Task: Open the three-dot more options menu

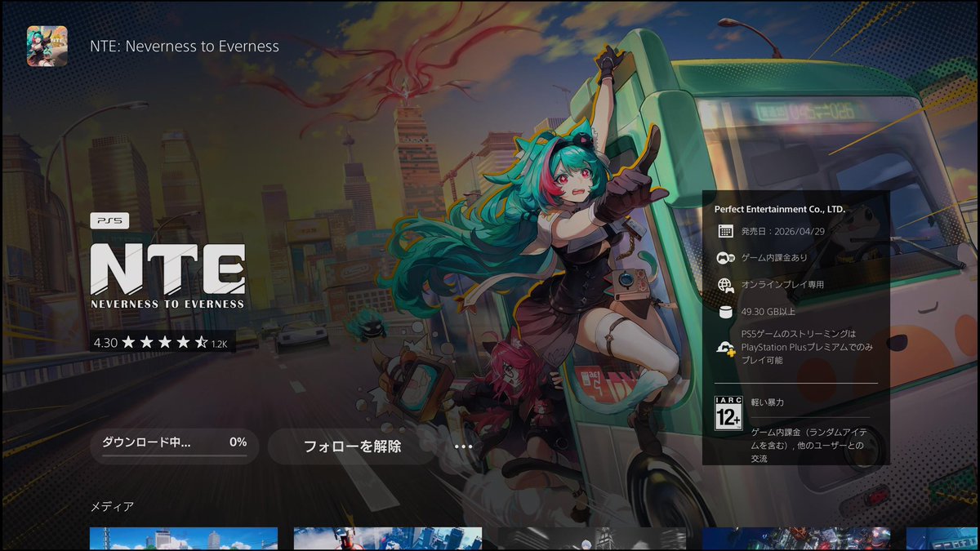Action: [x=463, y=447]
